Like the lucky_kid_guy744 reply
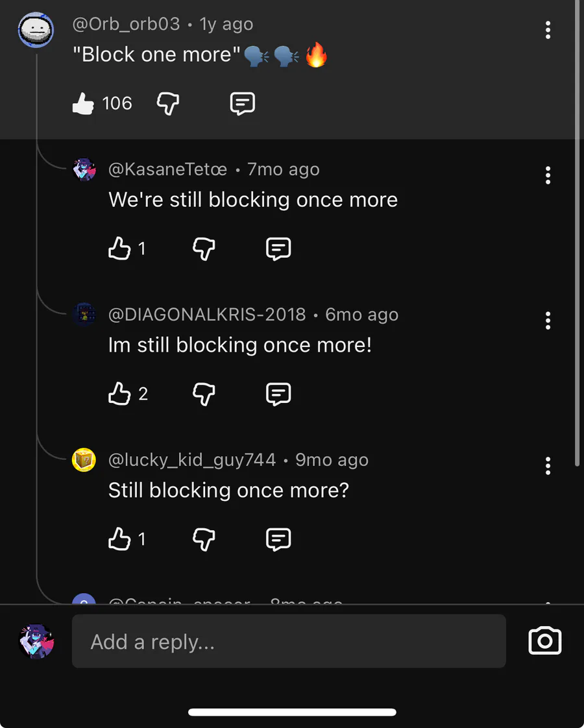 coord(119,539)
